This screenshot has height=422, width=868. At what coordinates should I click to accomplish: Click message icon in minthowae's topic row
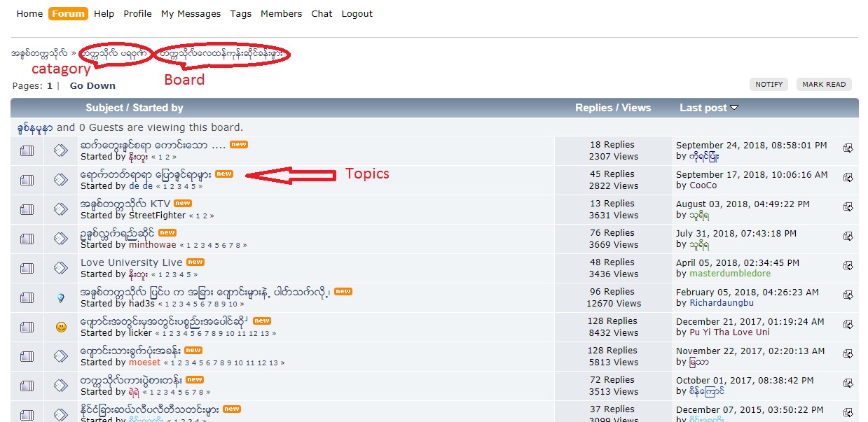coord(61,239)
